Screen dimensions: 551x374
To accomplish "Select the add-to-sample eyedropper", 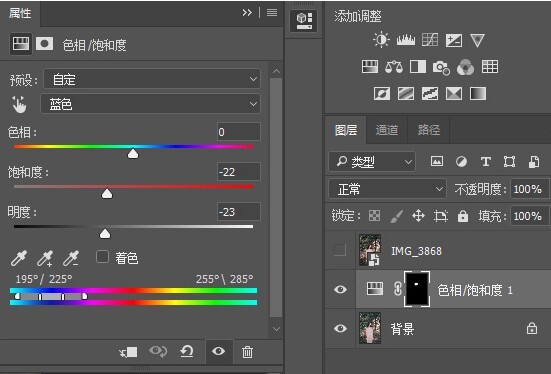I will pos(45,258).
